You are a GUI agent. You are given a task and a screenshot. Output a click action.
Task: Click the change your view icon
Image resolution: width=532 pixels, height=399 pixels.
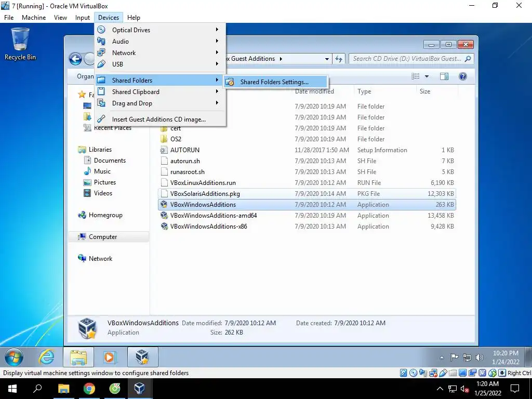pos(416,76)
